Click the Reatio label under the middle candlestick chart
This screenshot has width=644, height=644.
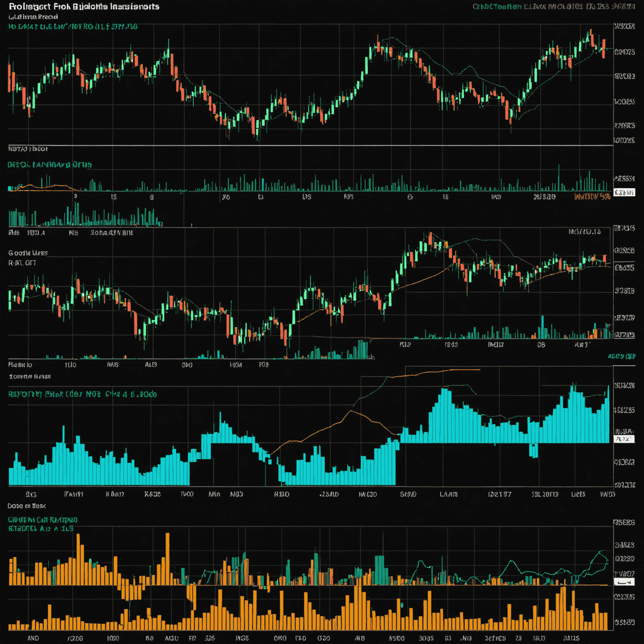(20, 365)
